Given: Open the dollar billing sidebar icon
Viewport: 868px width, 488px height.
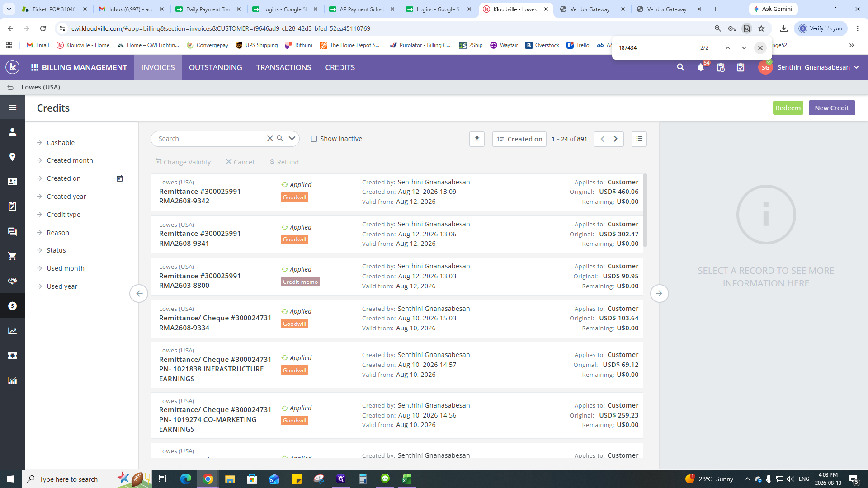Looking at the screenshot, I should (12, 306).
